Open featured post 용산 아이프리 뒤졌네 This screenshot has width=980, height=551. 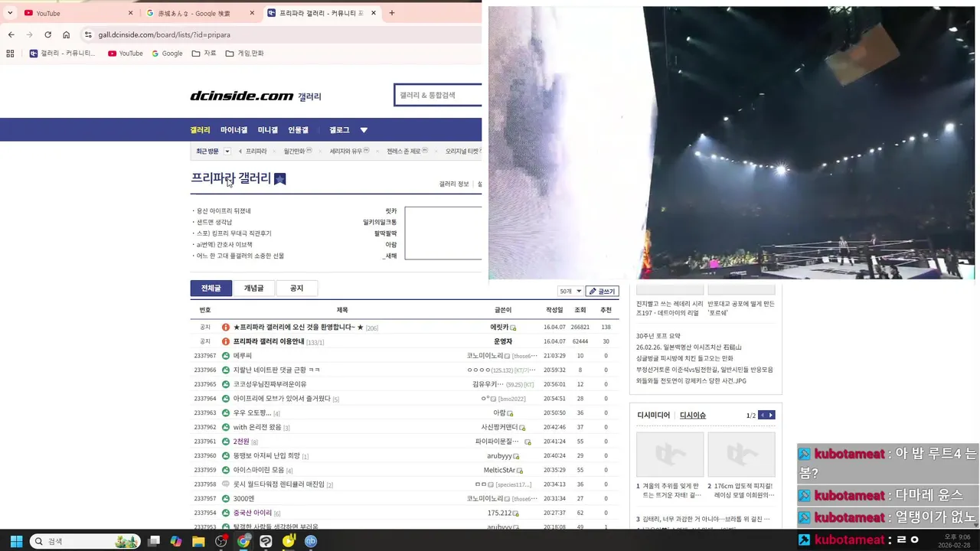tap(224, 210)
